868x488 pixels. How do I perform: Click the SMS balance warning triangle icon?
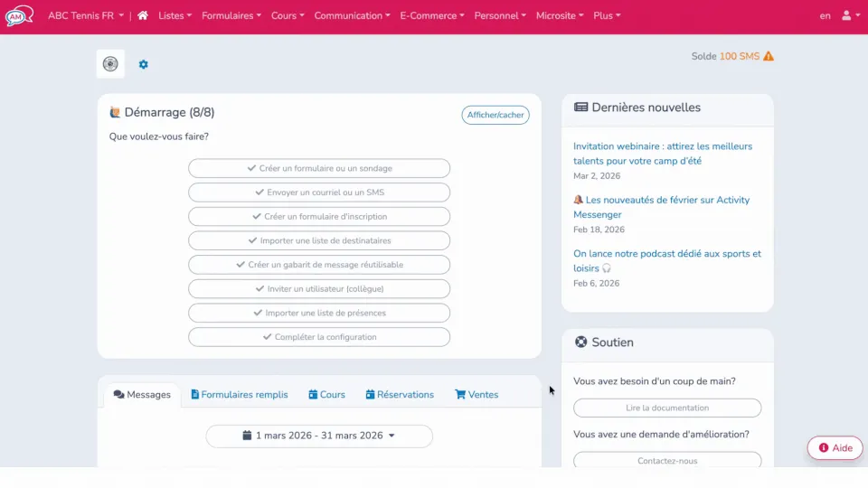(769, 56)
